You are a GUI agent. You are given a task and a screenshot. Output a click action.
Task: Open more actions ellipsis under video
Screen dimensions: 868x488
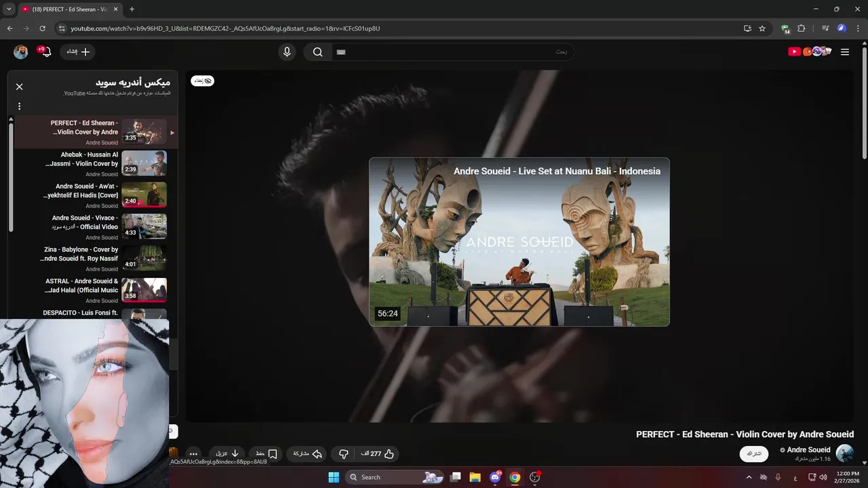pyautogui.click(x=193, y=454)
